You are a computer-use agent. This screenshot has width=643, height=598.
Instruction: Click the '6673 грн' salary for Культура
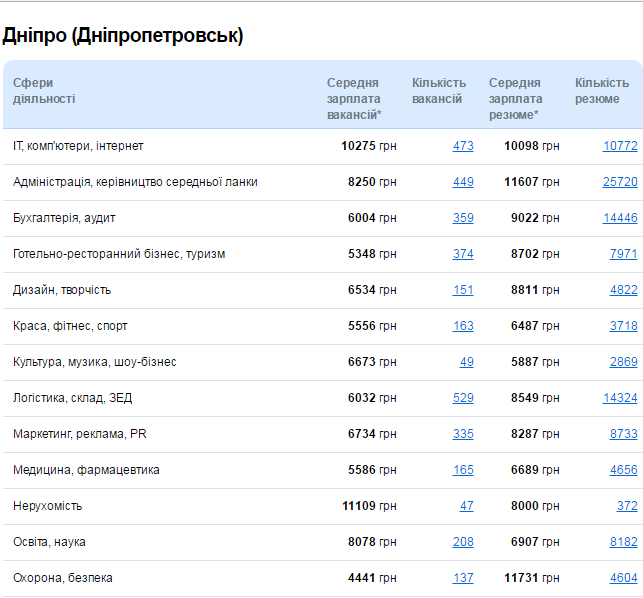click(372, 362)
